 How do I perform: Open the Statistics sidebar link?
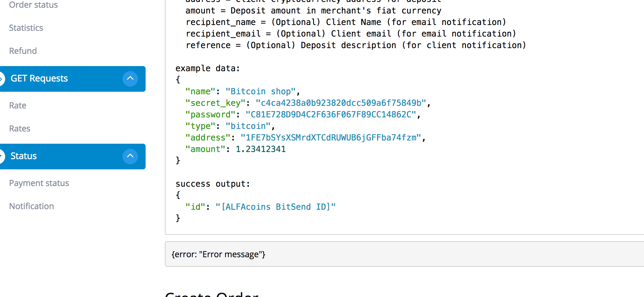(x=26, y=28)
